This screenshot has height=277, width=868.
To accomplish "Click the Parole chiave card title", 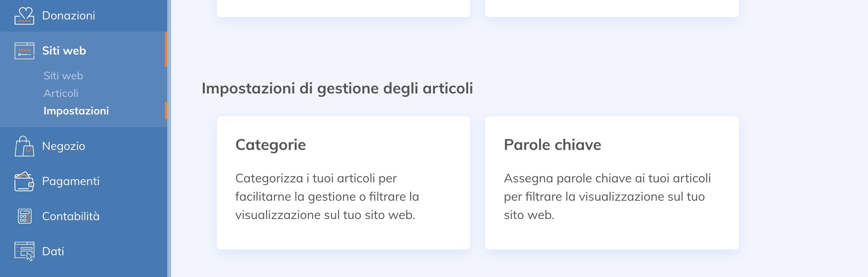I will click(553, 144).
